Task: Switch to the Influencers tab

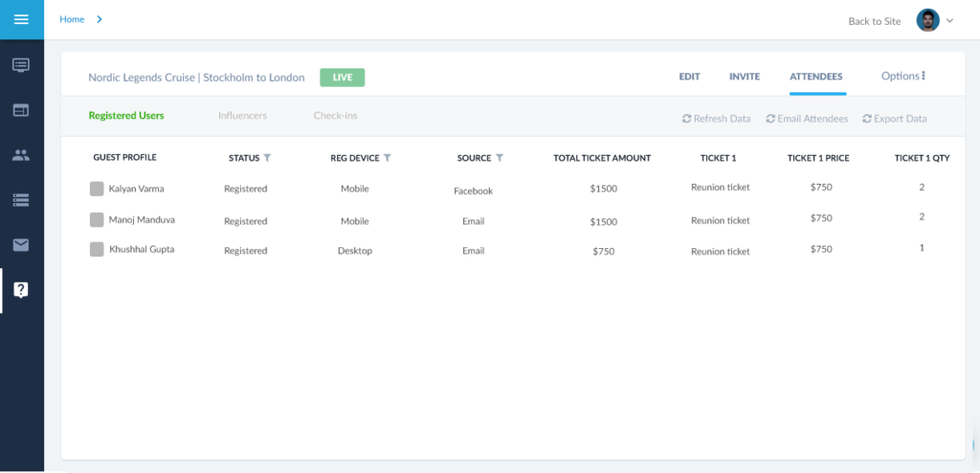Action: click(242, 116)
